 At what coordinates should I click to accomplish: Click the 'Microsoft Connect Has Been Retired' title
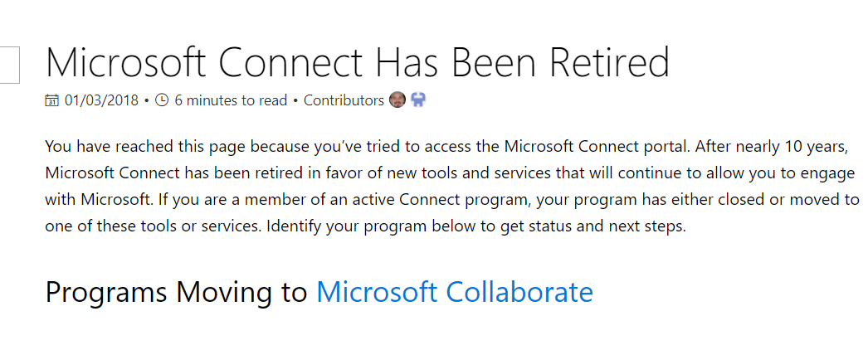pyautogui.click(x=358, y=63)
